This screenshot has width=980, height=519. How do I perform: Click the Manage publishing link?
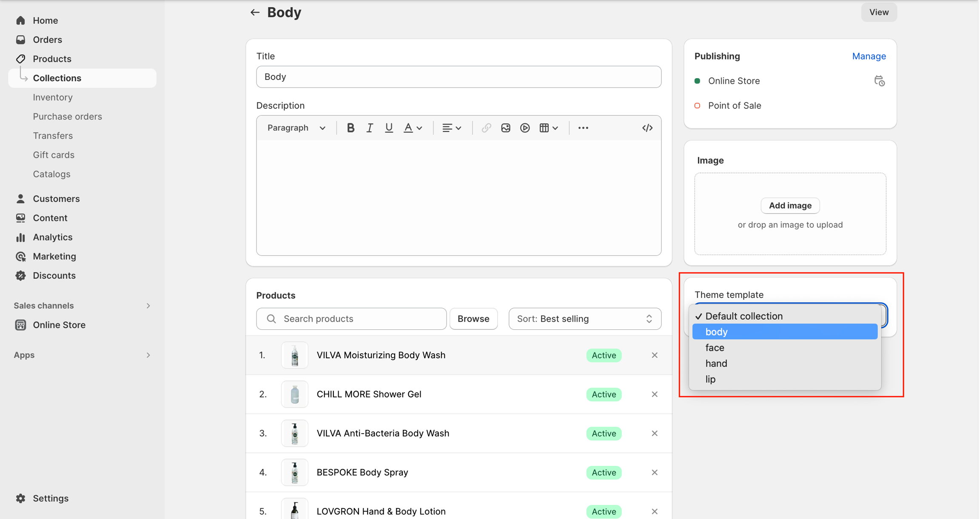869,56
